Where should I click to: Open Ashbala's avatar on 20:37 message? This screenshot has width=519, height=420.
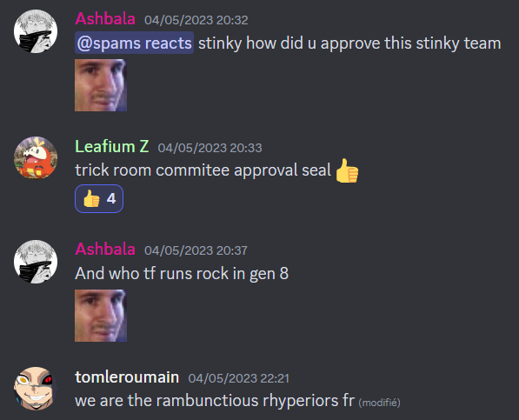[36, 262]
